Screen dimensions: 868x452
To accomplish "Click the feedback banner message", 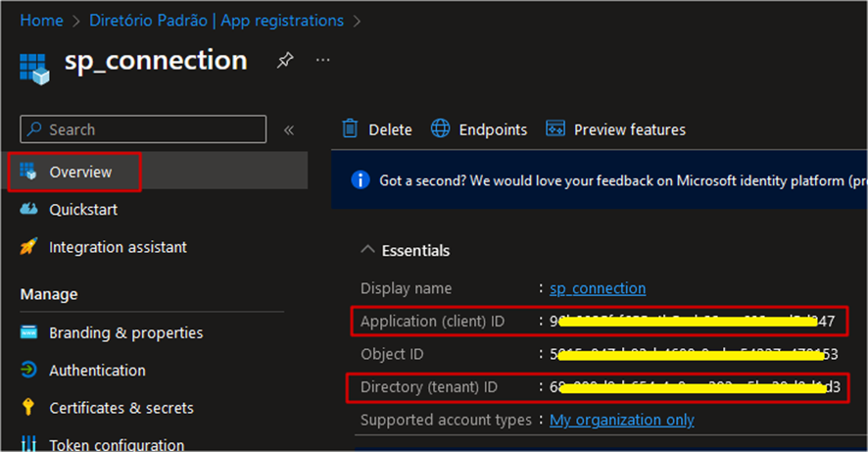I will click(623, 180).
